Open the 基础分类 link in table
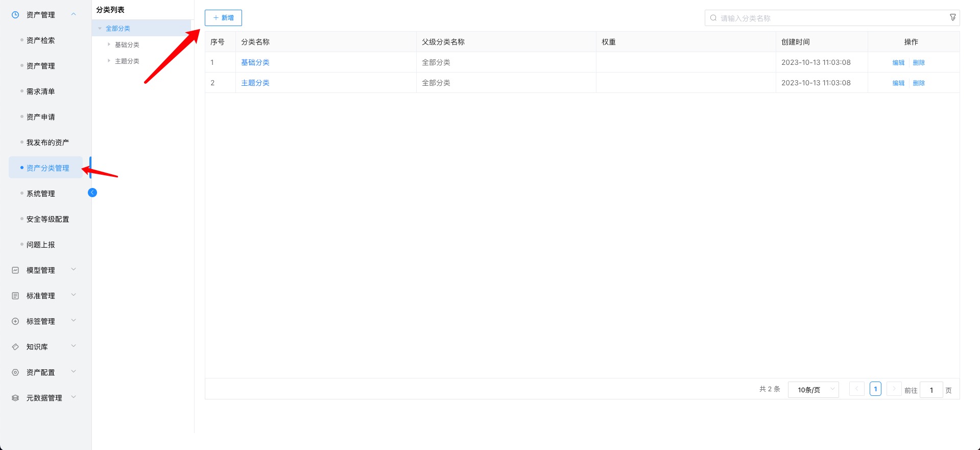This screenshot has height=450, width=980. [255, 62]
